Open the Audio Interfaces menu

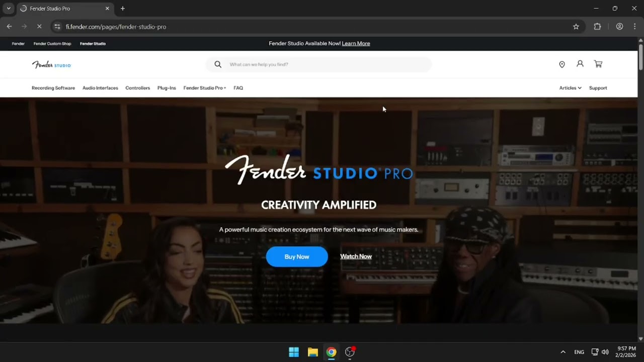[x=100, y=88]
